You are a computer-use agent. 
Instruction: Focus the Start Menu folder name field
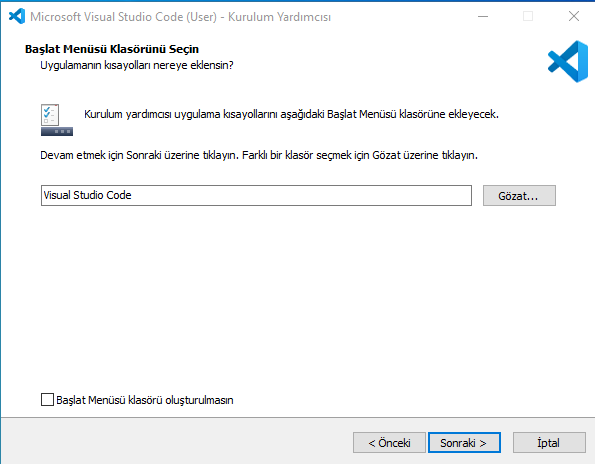(256, 195)
